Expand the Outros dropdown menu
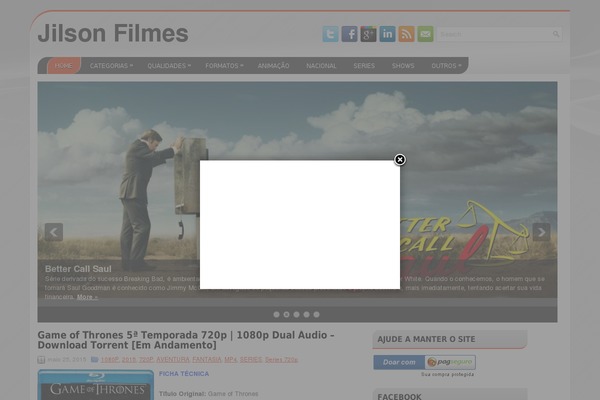600x400 pixels. [x=446, y=65]
